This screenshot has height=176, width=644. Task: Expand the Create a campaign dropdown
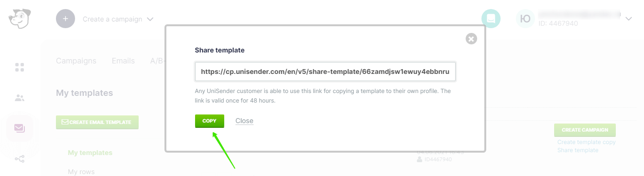pyautogui.click(x=118, y=19)
